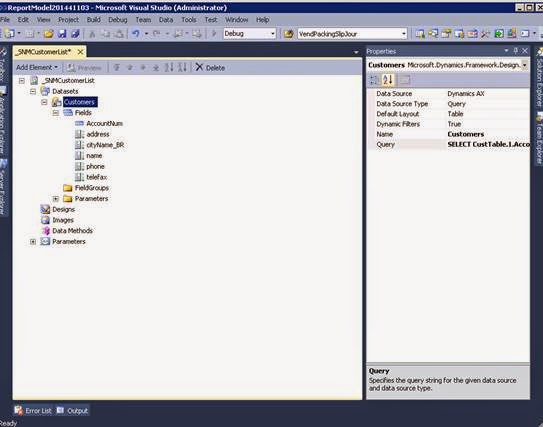
Task: Click the Sort Descending icon in the editor toolbar
Action: [182, 67]
